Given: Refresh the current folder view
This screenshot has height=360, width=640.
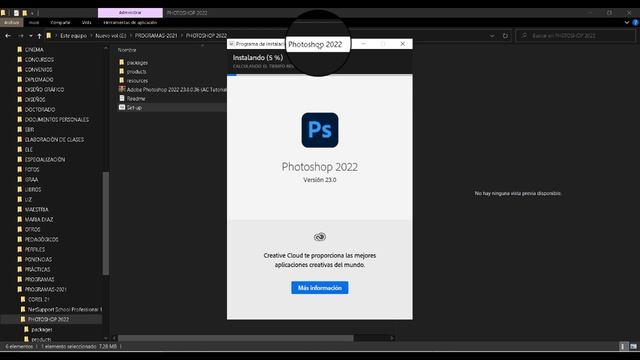Looking at the screenshot, I should click(x=505, y=36).
